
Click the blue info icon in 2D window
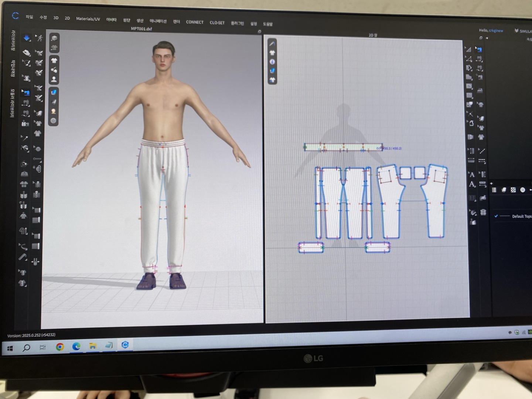coord(272,62)
